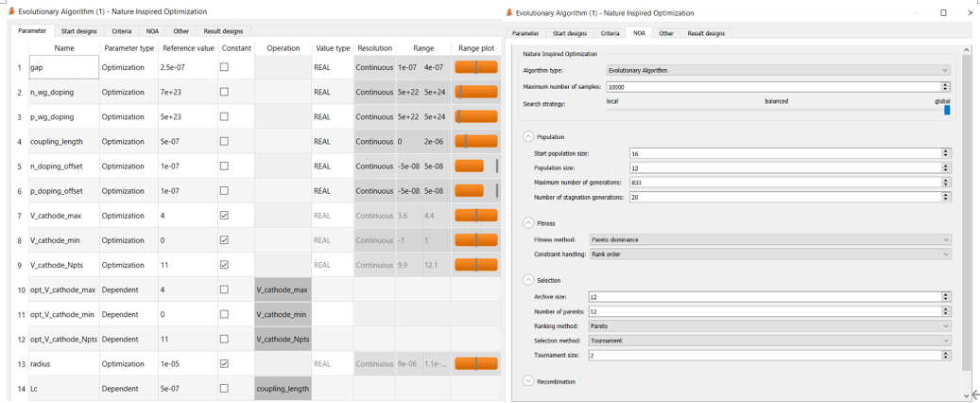
Task: Uncheck Constant for V_cathode_Npts
Action: tap(224, 265)
